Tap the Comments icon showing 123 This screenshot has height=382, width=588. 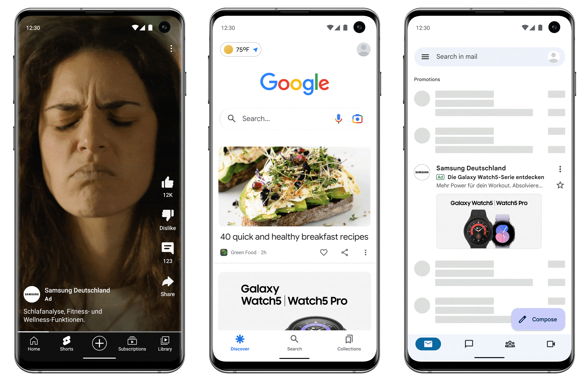point(167,248)
